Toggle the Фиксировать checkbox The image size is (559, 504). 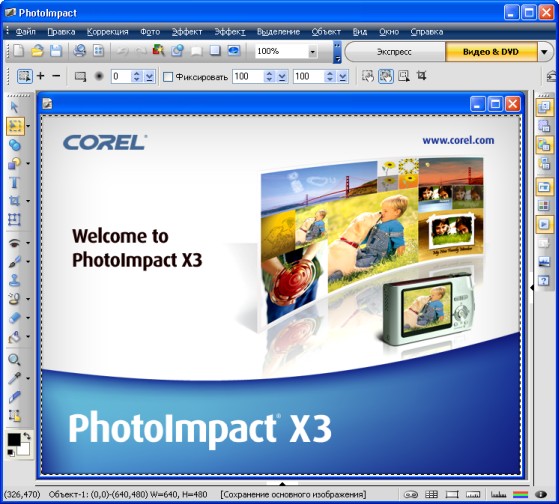[168, 77]
